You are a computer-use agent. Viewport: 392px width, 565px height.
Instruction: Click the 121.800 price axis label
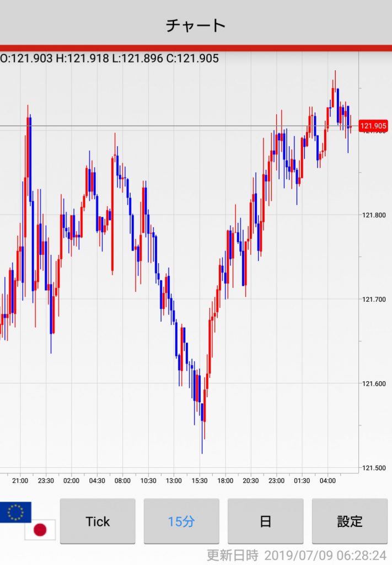(373, 215)
